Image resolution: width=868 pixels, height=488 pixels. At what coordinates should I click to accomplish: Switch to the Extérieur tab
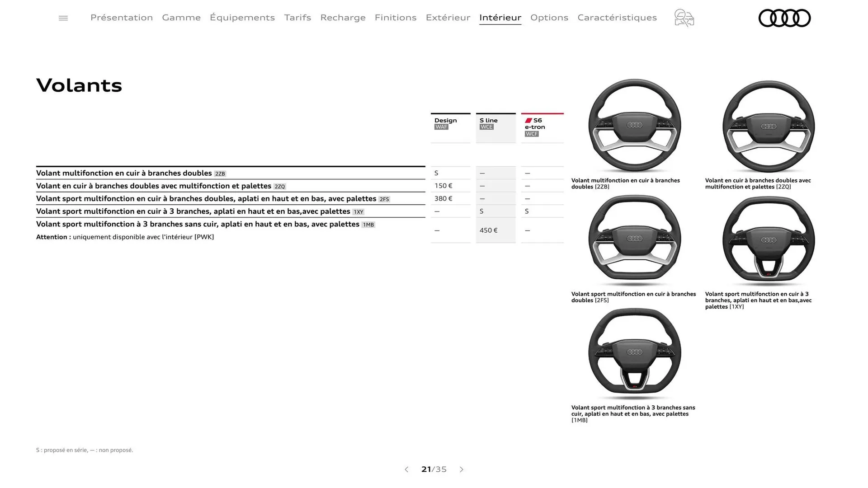(448, 18)
